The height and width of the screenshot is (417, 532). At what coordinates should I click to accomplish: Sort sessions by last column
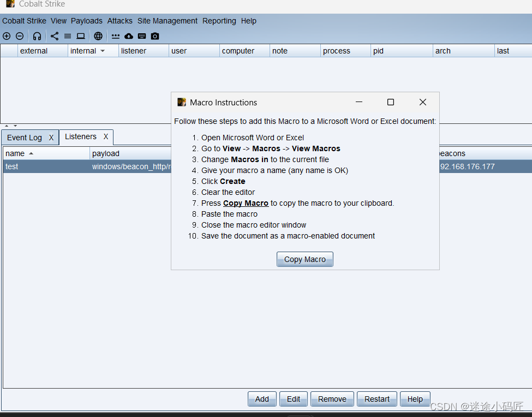tap(513, 51)
